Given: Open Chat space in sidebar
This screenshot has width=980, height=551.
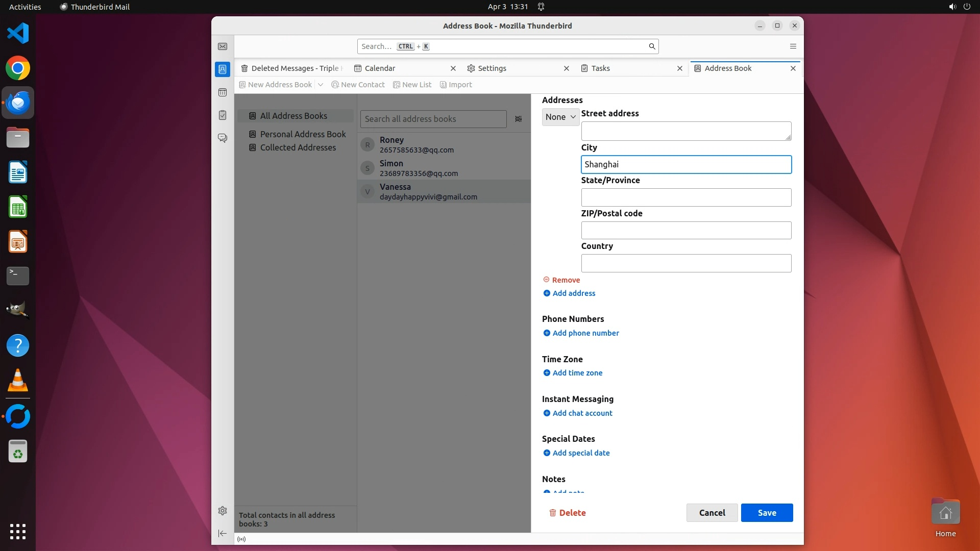Looking at the screenshot, I should click(x=223, y=138).
